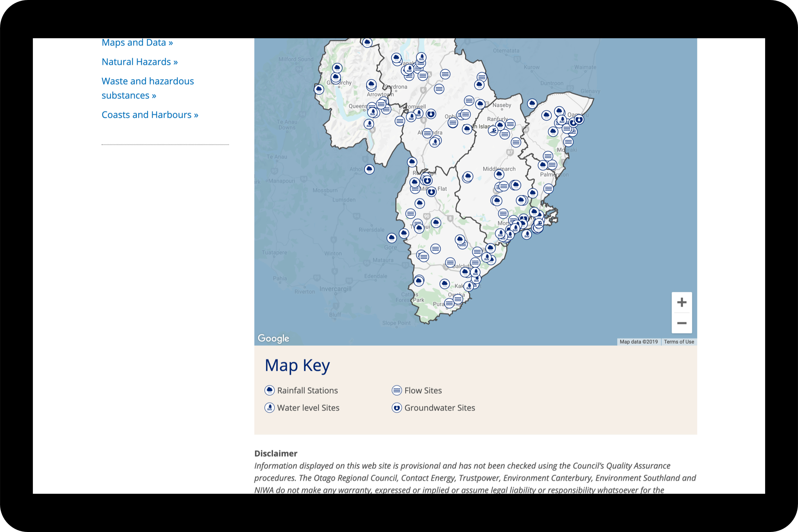
Task: Click the flow marker on Alexandra
Action: [x=427, y=133]
